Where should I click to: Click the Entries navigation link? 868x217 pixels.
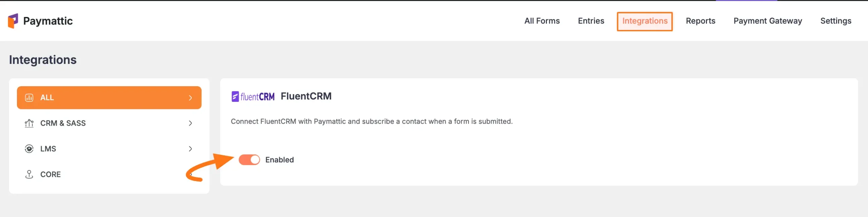point(591,21)
